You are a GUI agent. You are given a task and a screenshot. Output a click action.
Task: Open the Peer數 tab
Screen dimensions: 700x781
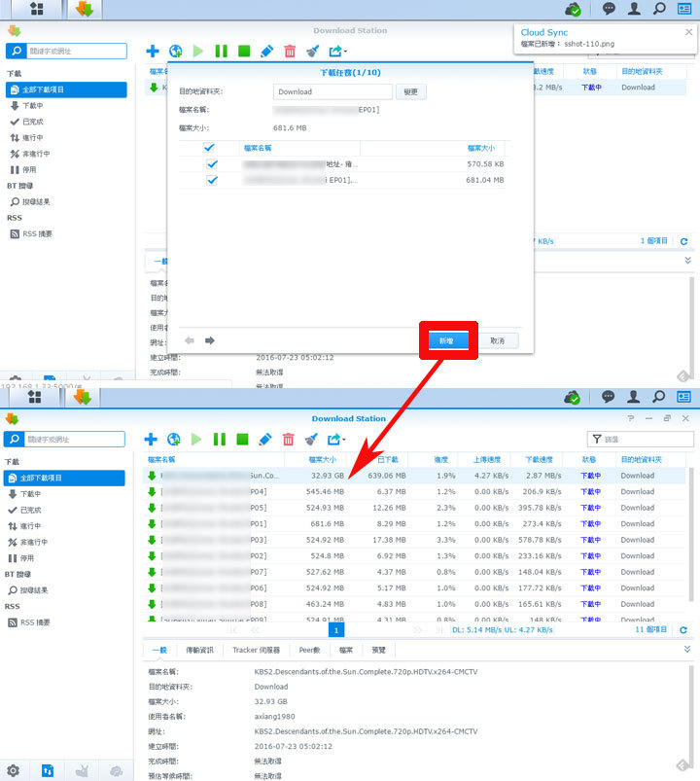point(309,650)
